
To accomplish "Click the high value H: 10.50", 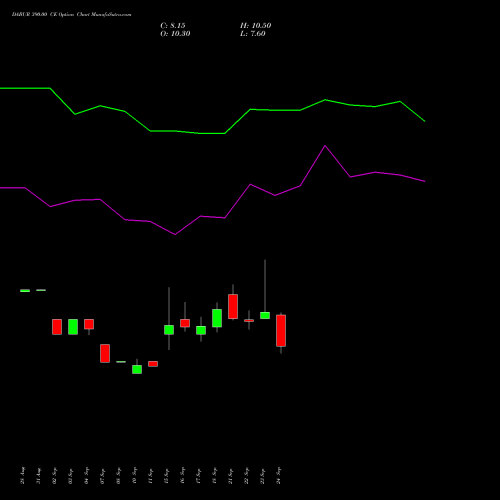I will (256, 26).
